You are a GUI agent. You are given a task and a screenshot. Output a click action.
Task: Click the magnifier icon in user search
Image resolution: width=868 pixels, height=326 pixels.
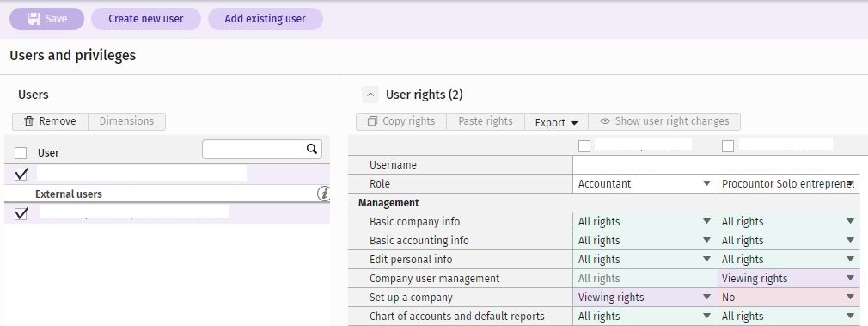pyautogui.click(x=312, y=149)
